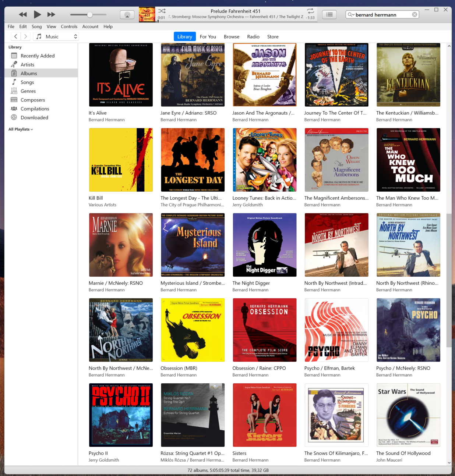
Task: Open The Night Digger album cover
Action: tap(265, 245)
